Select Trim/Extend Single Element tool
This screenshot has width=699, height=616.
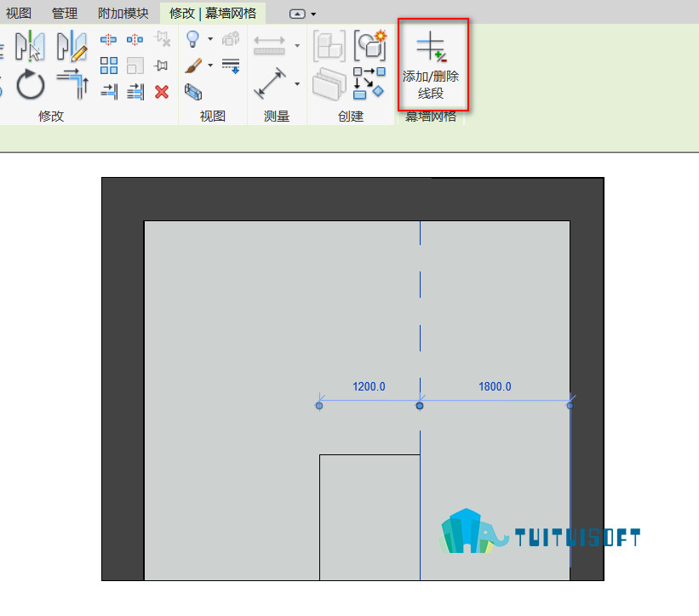(109, 92)
